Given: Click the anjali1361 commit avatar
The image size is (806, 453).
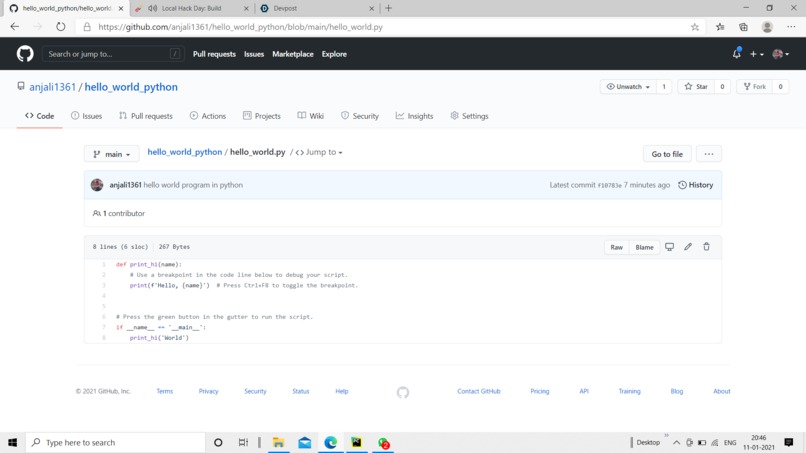Looking at the screenshot, I should point(97,185).
